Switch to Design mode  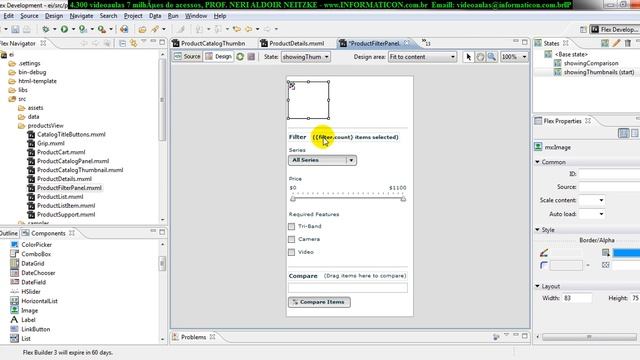pos(219,57)
